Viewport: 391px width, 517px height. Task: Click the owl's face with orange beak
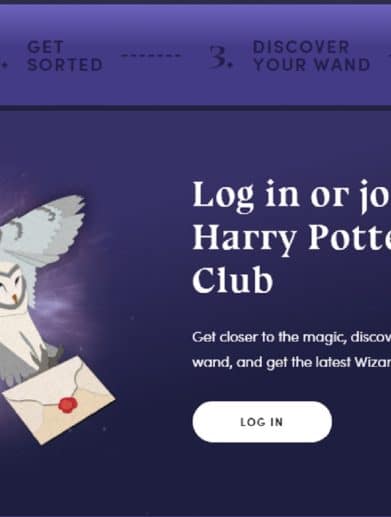point(12,287)
